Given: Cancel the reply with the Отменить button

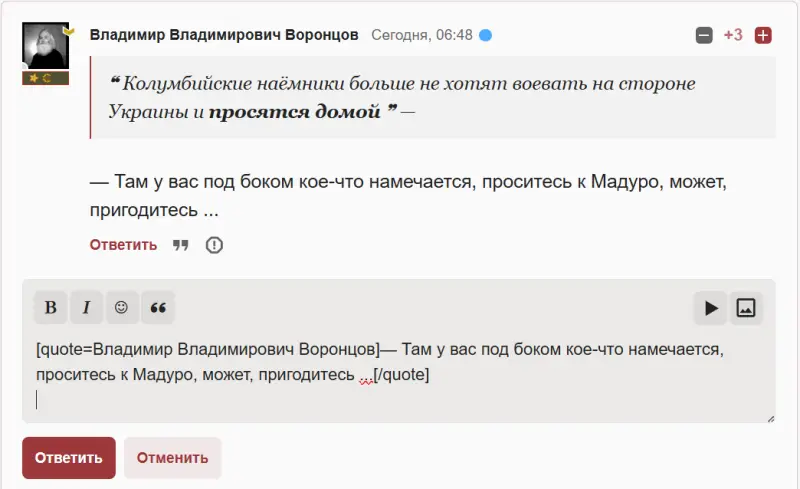Looking at the screenshot, I should tap(172, 458).
